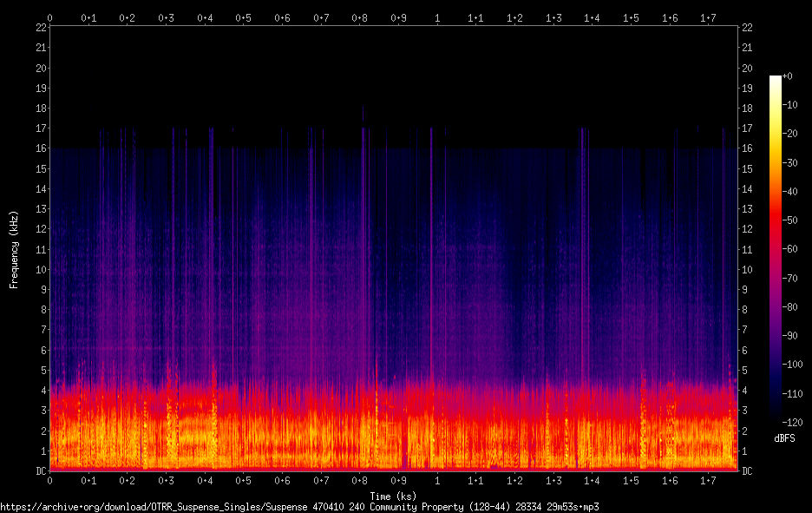This screenshot has width=812, height=513.
Task: Click the 16 kHz tick on right axis
Action: [x=747, y=148]
